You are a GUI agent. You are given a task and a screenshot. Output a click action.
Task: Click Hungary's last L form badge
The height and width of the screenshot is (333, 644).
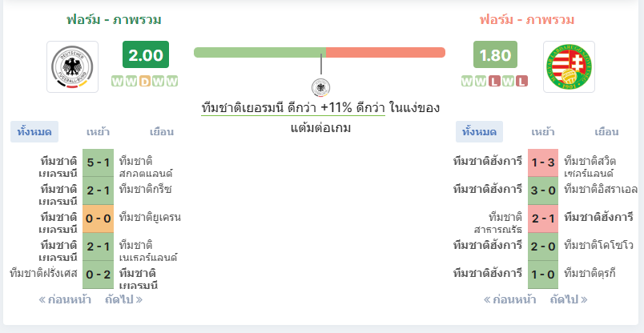(521, 82)
